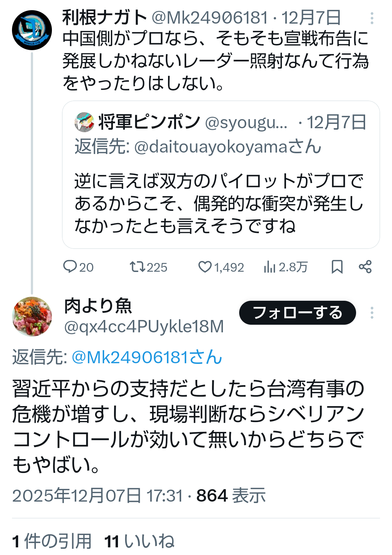Screen dimensions: 392x555
Task: Click the 利根ナガト display name
Action: [104, 17]
